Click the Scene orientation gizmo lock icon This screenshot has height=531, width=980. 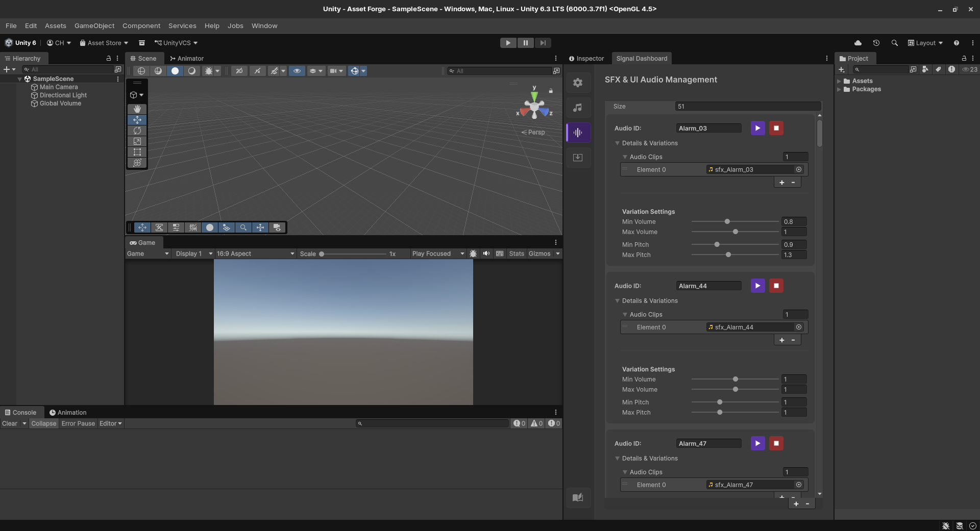(x=551, y=91)
